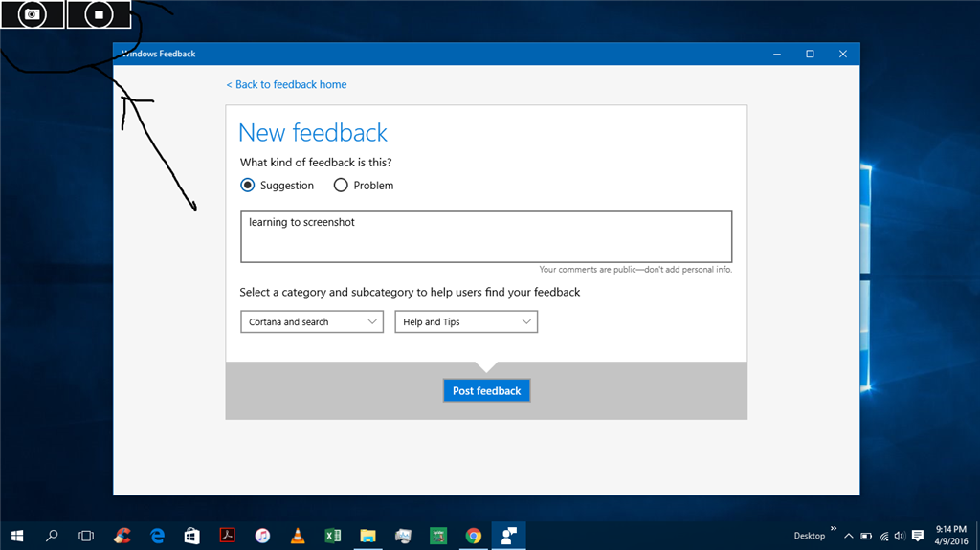980x550 pixels.
Task: Maximize the Windows Feedback window
Action: pos(810,54)
